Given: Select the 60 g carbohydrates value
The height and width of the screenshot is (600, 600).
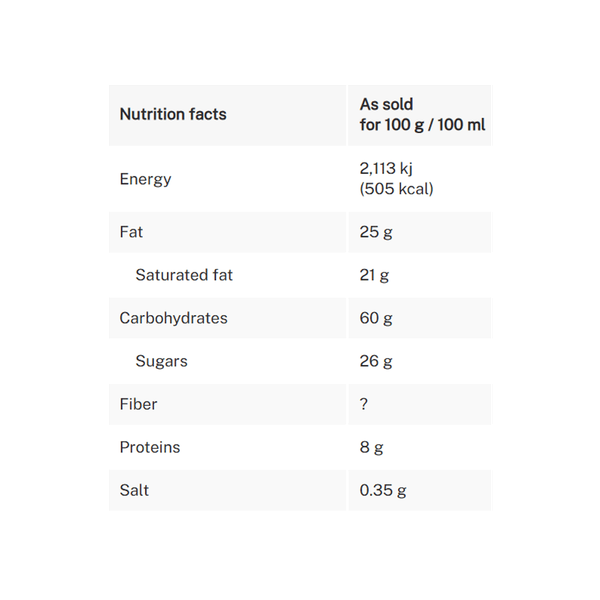Looking at the screenshot, I should click(376, 318).
